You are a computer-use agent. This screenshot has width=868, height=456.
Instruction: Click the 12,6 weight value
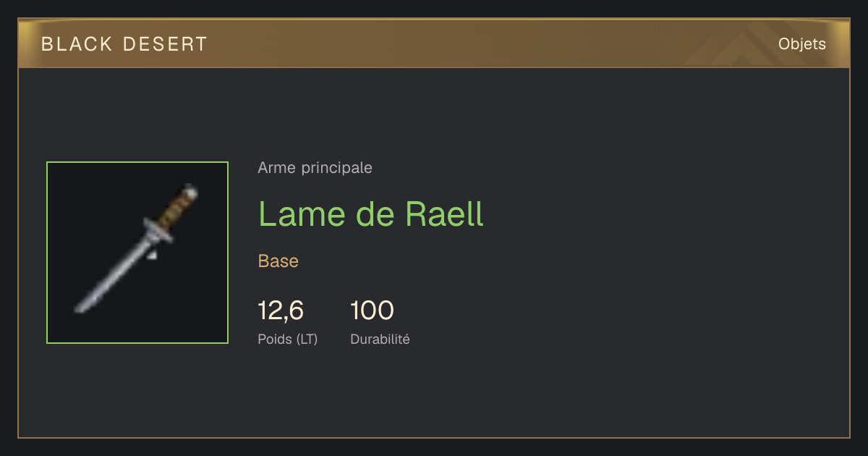[281, 311]
